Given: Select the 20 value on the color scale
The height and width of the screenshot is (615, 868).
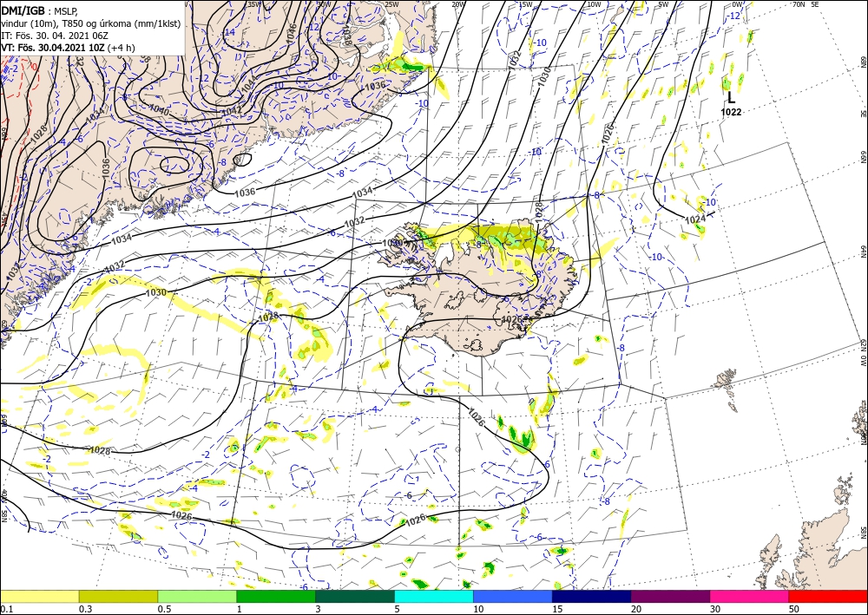Looking at the screenshot, I should click(x=636, y=609).
